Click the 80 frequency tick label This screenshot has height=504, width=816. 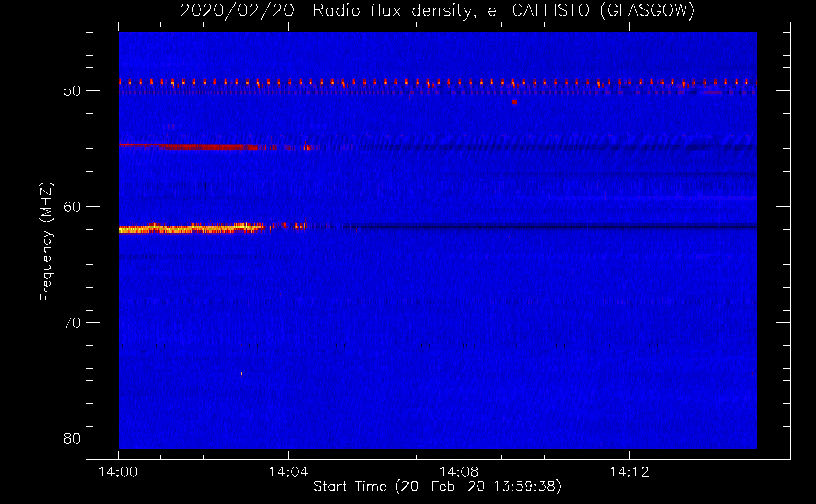pos(72,438)
